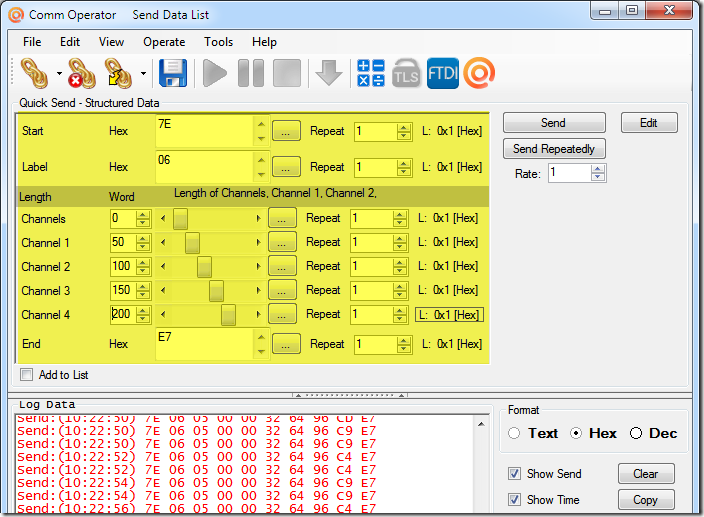Click the Label Hex field containing 06
The height and width of the screenshot is (517, 704).
(x=206, y=167)
